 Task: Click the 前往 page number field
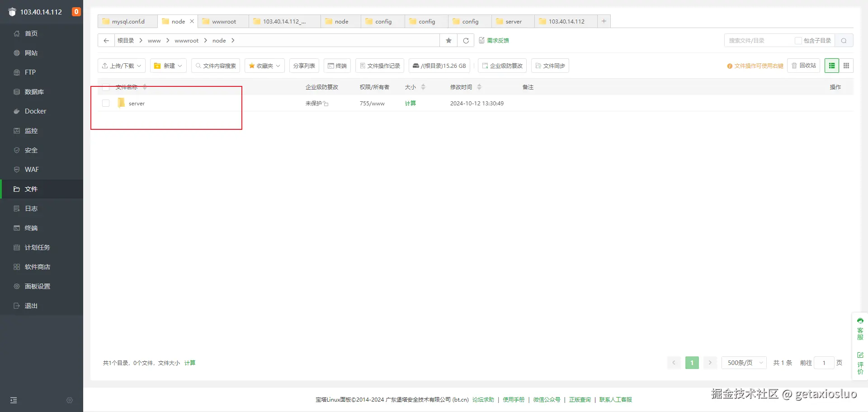pos(824,363)
